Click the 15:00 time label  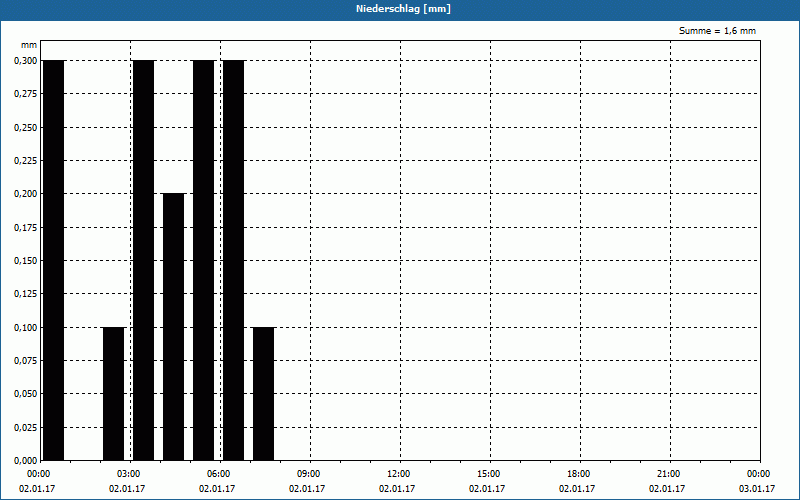[x=488, y=474]
